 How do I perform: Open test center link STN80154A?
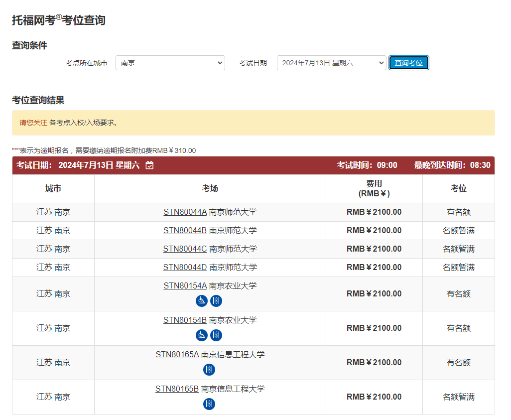pyautogui.click(x=185, y=285)
